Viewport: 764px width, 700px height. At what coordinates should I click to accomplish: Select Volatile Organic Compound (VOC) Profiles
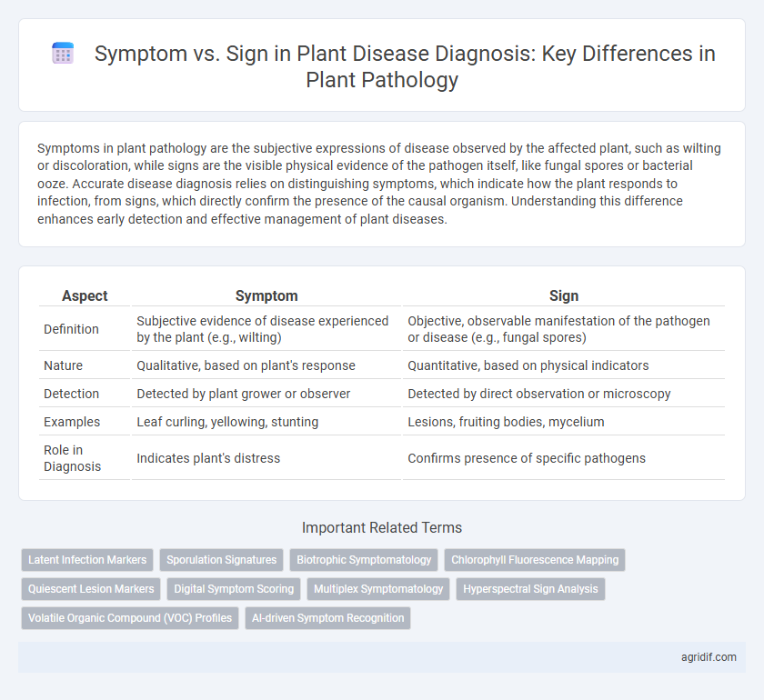coord(129,618)
